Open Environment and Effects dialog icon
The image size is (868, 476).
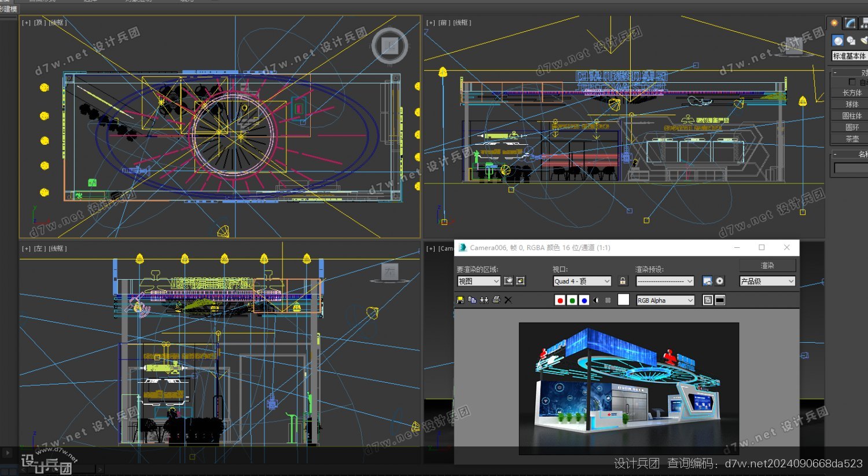[720, 281]
